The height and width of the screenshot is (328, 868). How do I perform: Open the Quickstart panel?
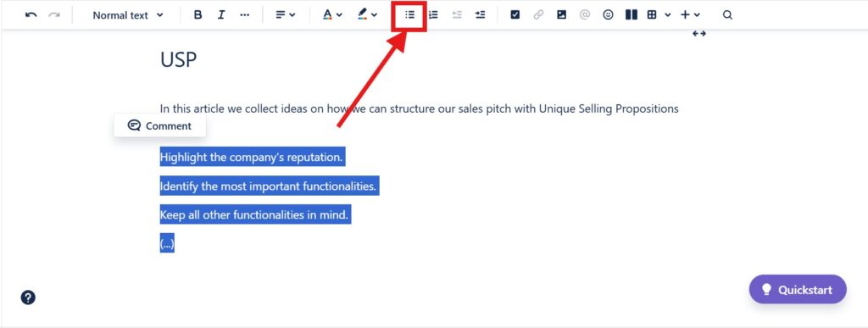coord(798,289)
